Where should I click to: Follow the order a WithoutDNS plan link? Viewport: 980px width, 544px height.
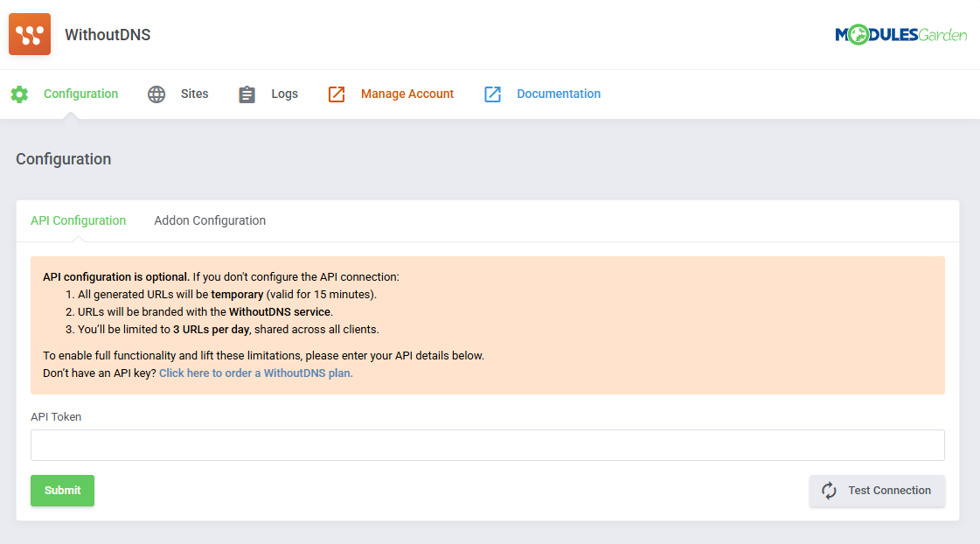tap(255, 373)
